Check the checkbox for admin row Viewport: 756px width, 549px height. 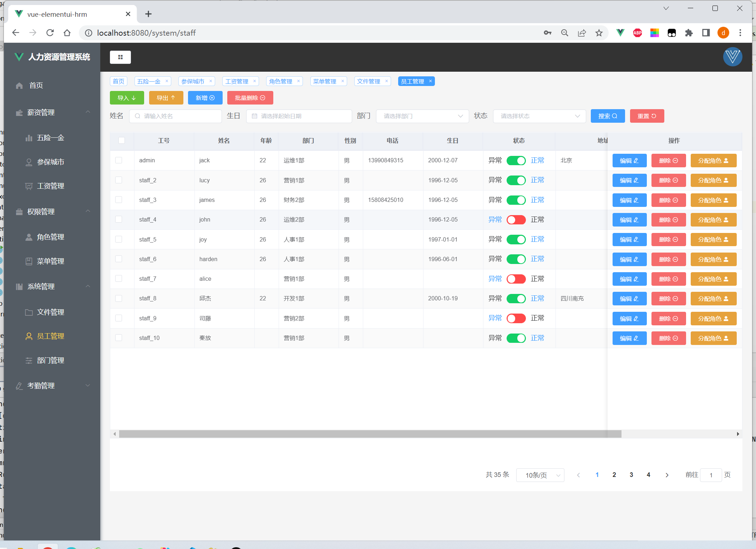(119, 160)
